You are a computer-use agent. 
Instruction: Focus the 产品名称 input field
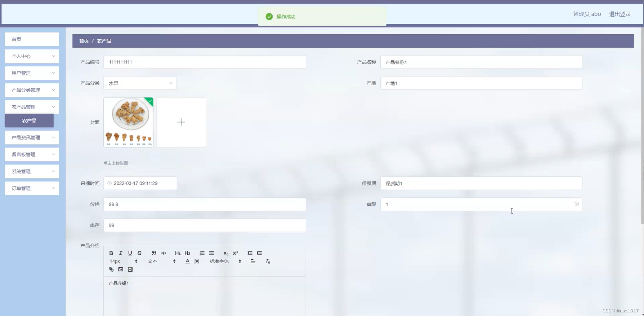click(481, 62)
